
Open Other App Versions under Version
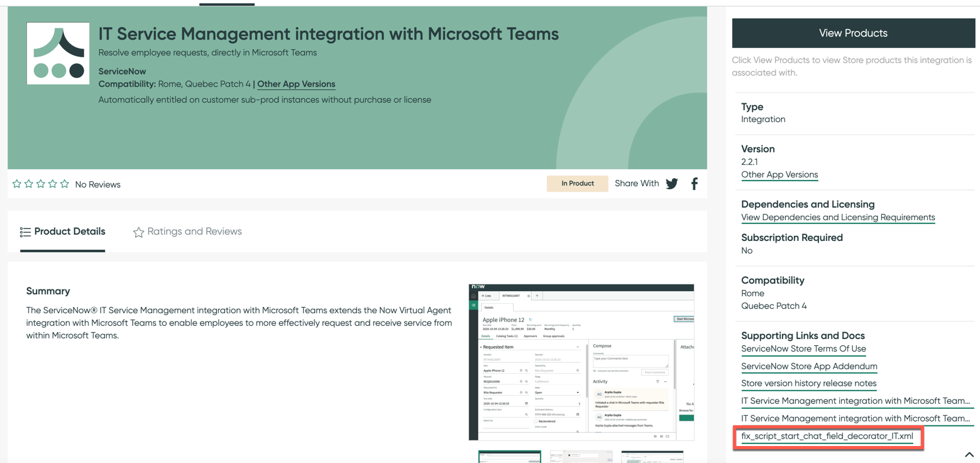coord(779,175)
